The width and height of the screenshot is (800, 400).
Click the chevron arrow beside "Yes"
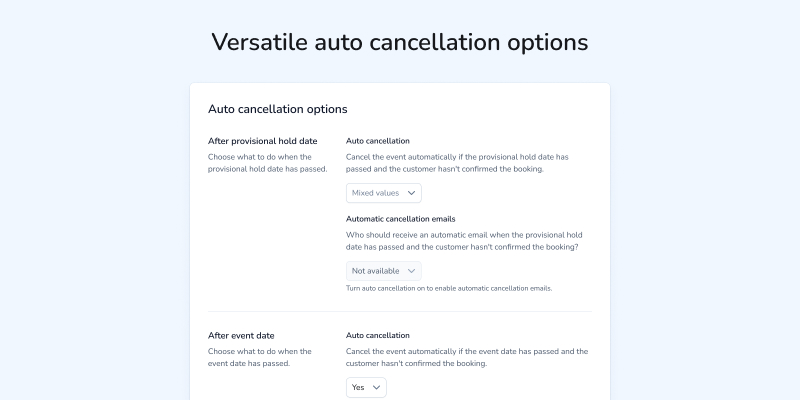coord(376,387)
